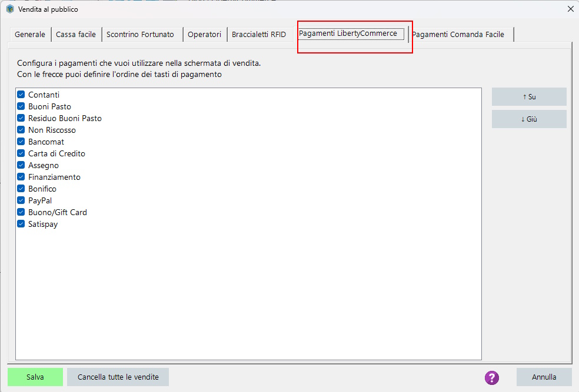Uncheck the Carta di Credito checkbox
The width and height of the screenshot is (579, 392).
(21, 153)
